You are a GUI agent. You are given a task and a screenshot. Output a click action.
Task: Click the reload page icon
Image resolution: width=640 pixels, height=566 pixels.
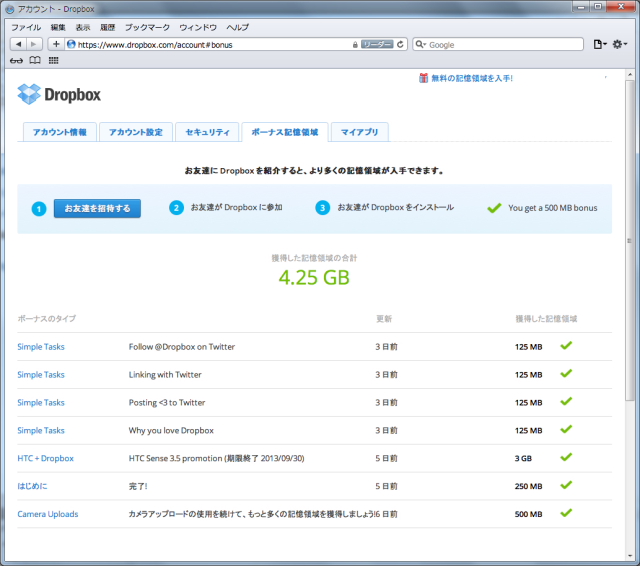(x=400, y=44)
